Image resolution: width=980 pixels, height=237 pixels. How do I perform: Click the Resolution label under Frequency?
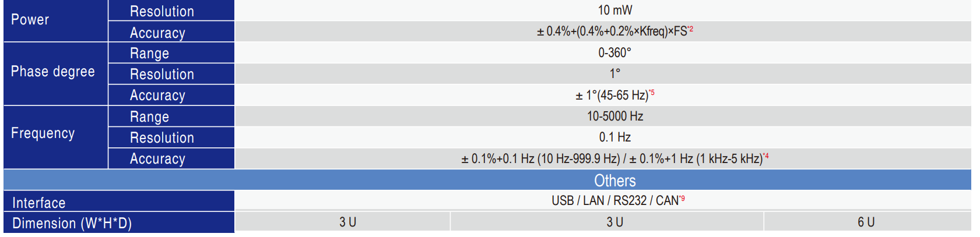pyautogui.click(x=161, y=138)
